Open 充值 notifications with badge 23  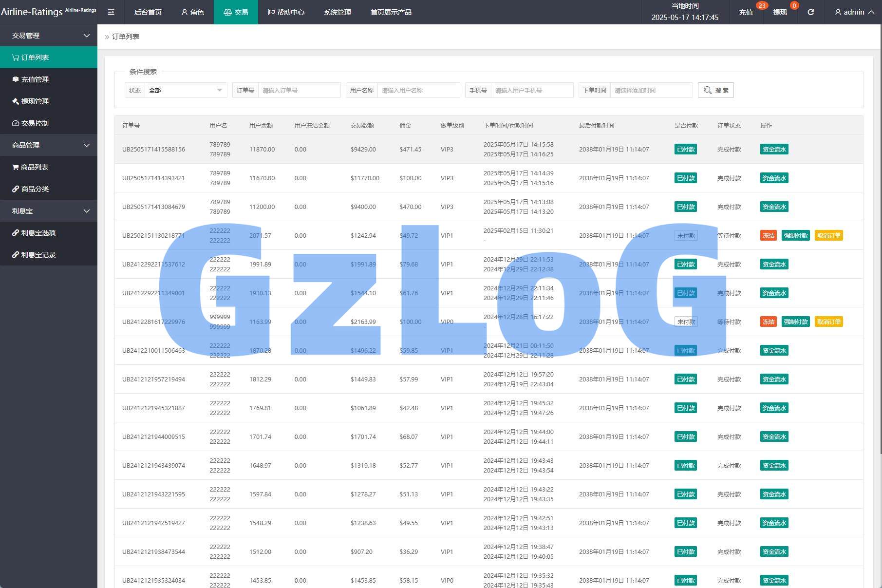pos(746,12)
